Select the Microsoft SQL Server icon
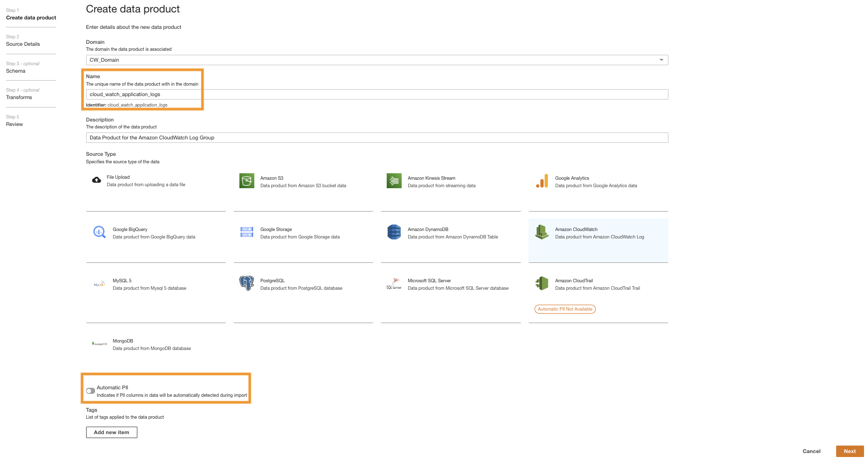868x460 pixels. pyautogui.click(x=394, y=284)
